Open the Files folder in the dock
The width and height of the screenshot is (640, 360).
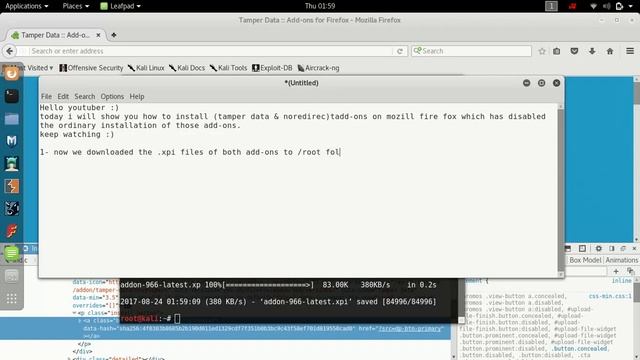click(11, 119)
